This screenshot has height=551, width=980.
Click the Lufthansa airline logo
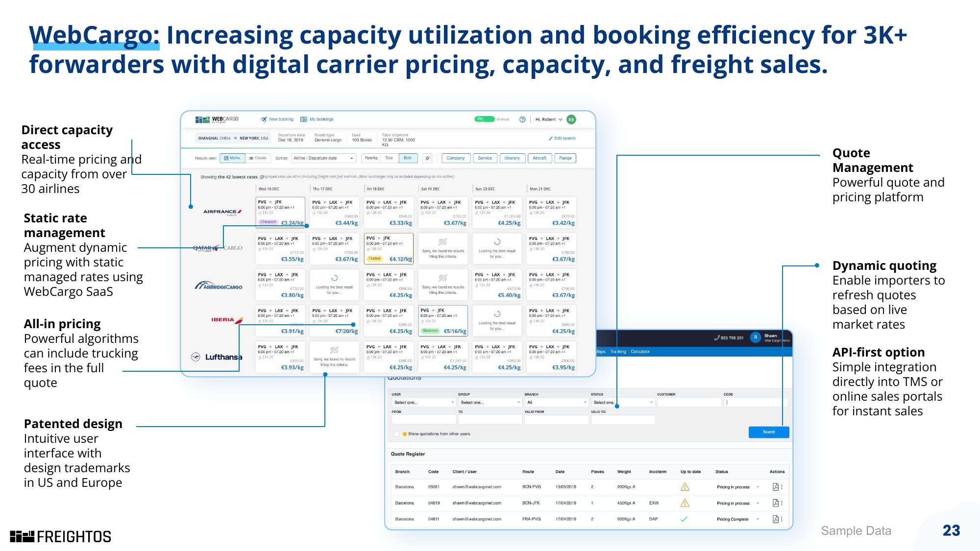[x=217, y=357]
